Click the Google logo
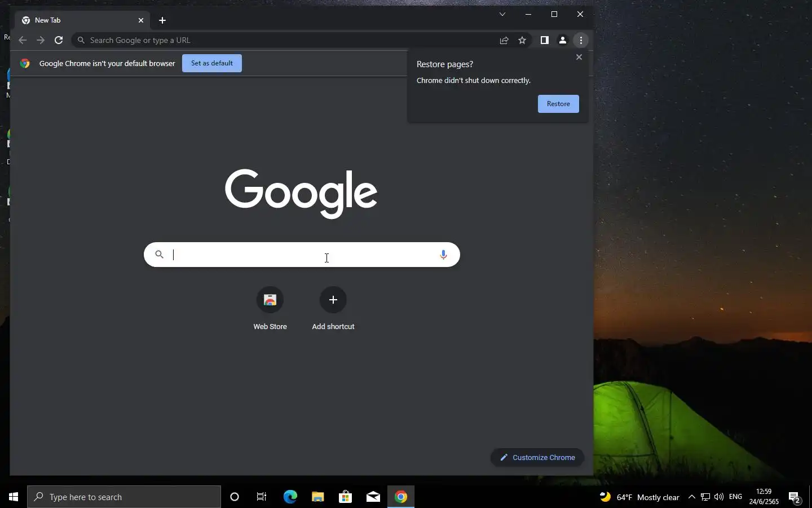This screenshot has width=812, height=508. (301, 193)
